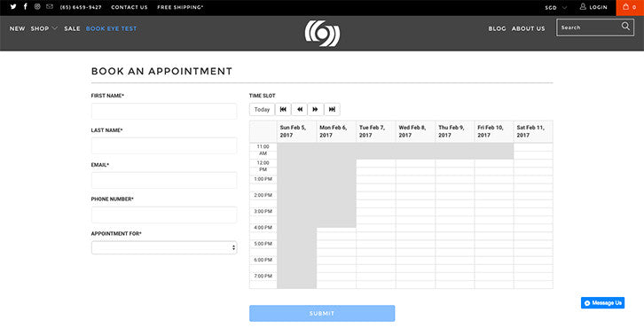Viewport: 644px width, 328px height.
Task: Select Thu Feb 9 12:00 PM slot
Action: pyautogui.click(x=455, y=163)
